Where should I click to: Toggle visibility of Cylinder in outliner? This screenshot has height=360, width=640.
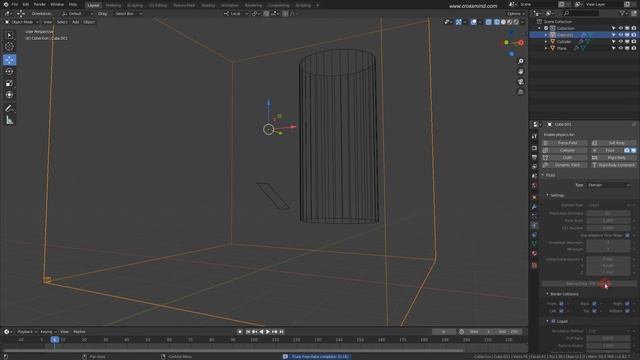point(620,42)
